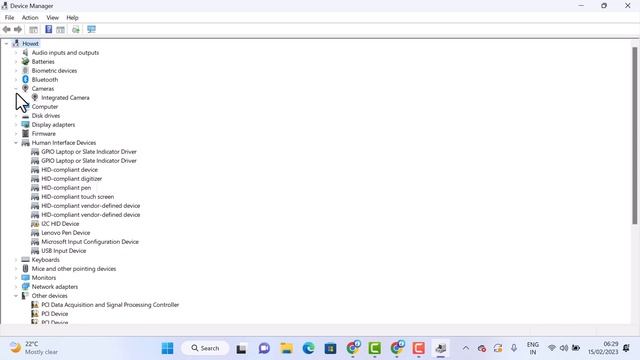Select the Audio inputs and outputs icon
Image resolution: width=640 pixels, height=360 pixels.
coord(25,53)
